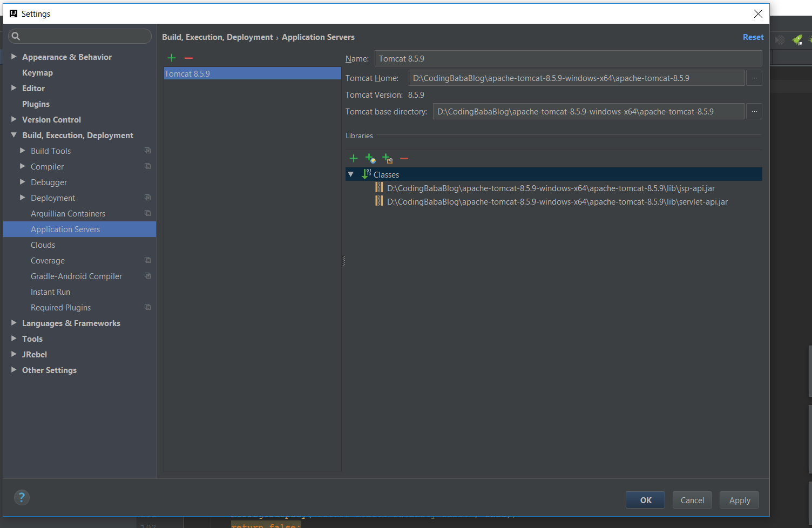Screen dimensions: 812x528
Task: Open the Required Plugins settings page
Action: click(60, 307)
